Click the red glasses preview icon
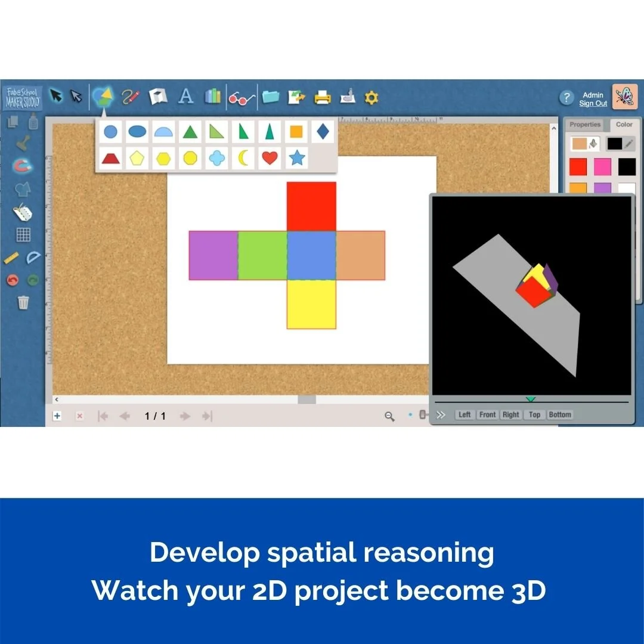The image size is (644, 644). point(241,98)
